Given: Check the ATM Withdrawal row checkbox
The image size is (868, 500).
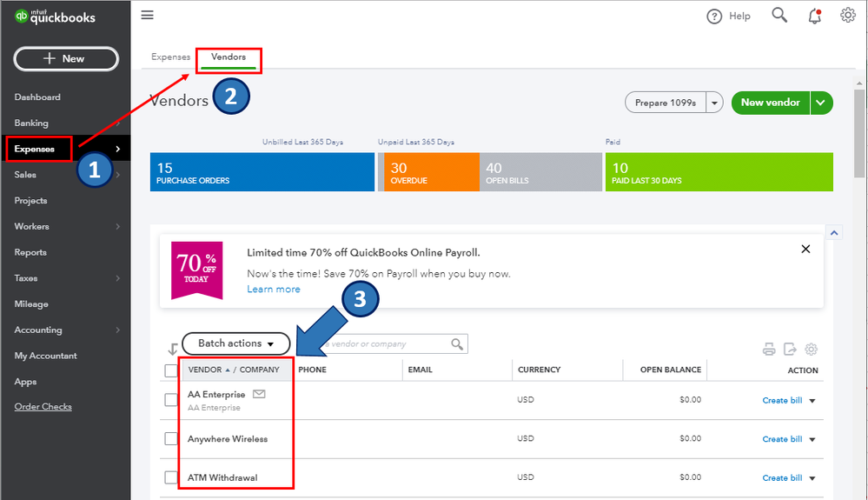Looking at the screenshot, I should pyautogui.click(x=171, y=477).
